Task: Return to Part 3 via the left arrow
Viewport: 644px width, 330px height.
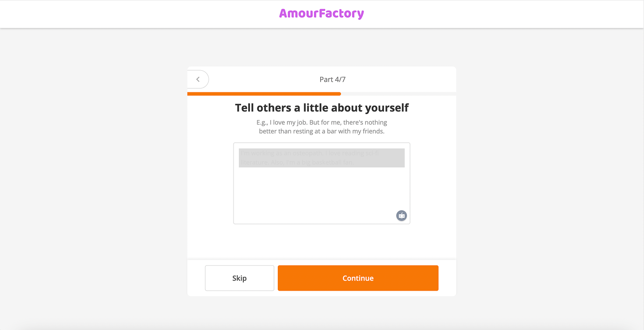Action: click(198, 79)
